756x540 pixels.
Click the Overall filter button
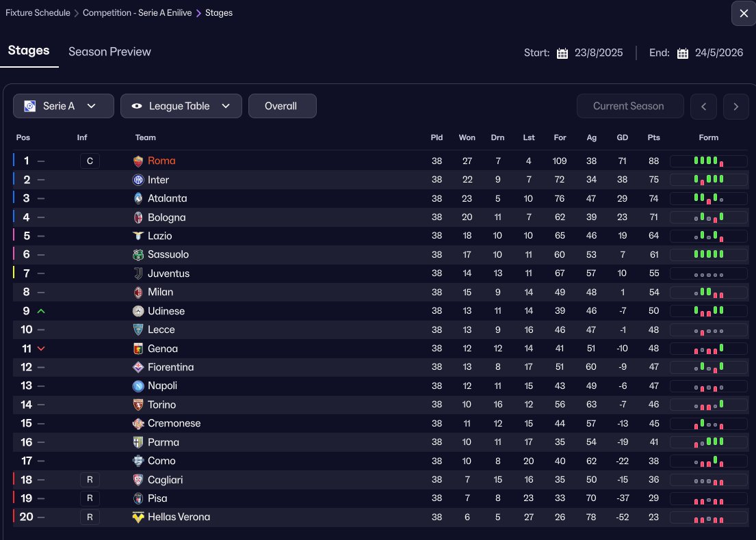pos(282,107)
